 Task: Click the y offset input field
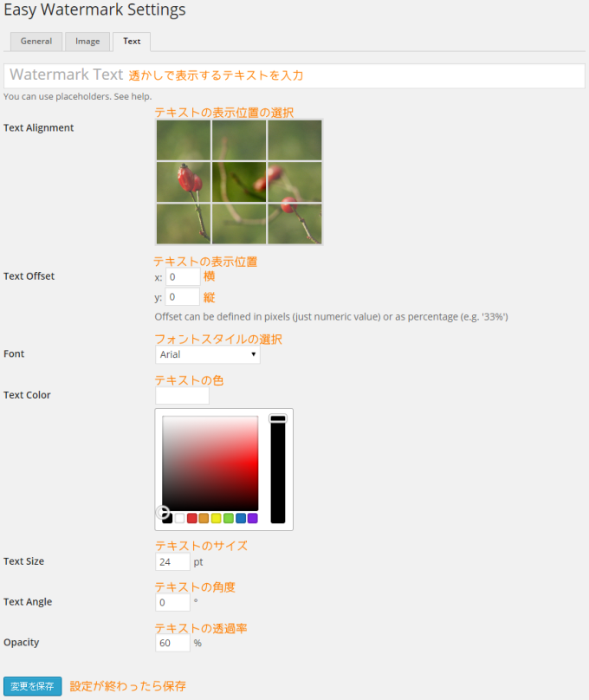pos(183,297)
